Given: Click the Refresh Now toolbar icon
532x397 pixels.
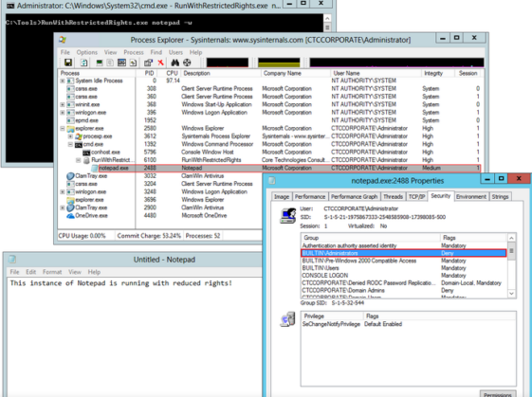Looking at the screenshot, I should (83, 63).
